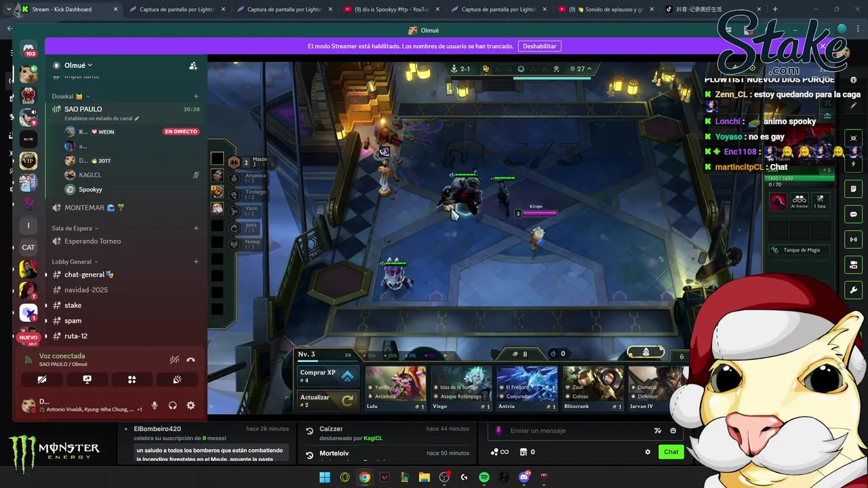The width and height of the screenshot is (868, 488).
Task: Edit the channel status pencil icon
Action: (137, 119)
